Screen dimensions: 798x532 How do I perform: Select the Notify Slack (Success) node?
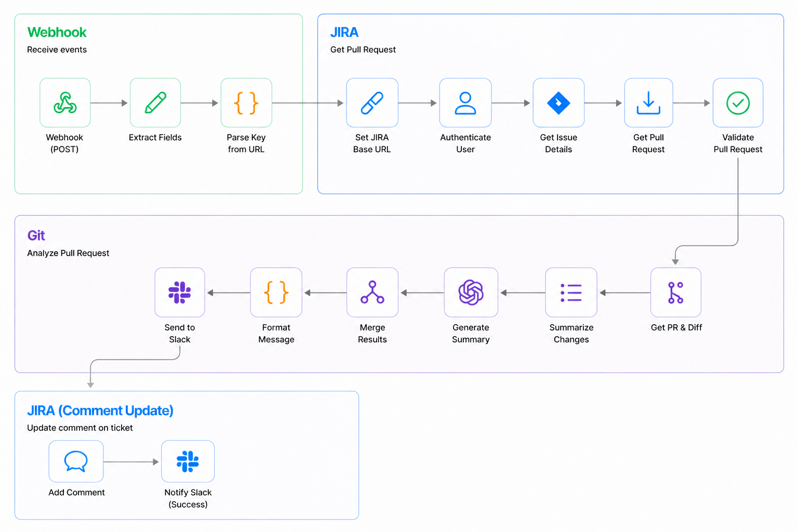point(188,461)
